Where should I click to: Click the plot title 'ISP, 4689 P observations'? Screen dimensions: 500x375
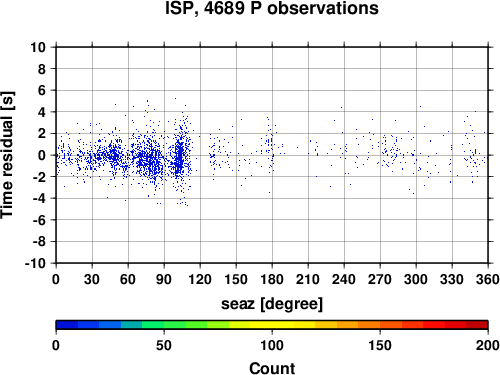(272, 8)
